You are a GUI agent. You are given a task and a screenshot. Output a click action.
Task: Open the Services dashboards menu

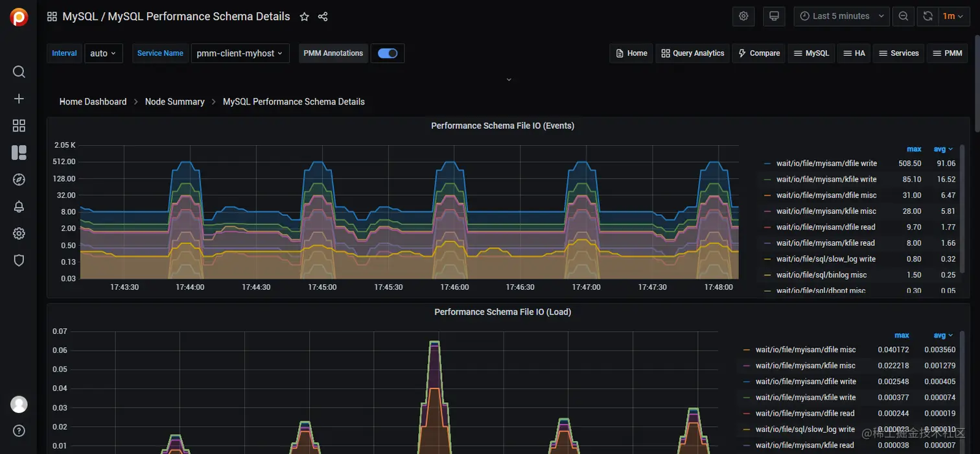(x=899, y=53)
